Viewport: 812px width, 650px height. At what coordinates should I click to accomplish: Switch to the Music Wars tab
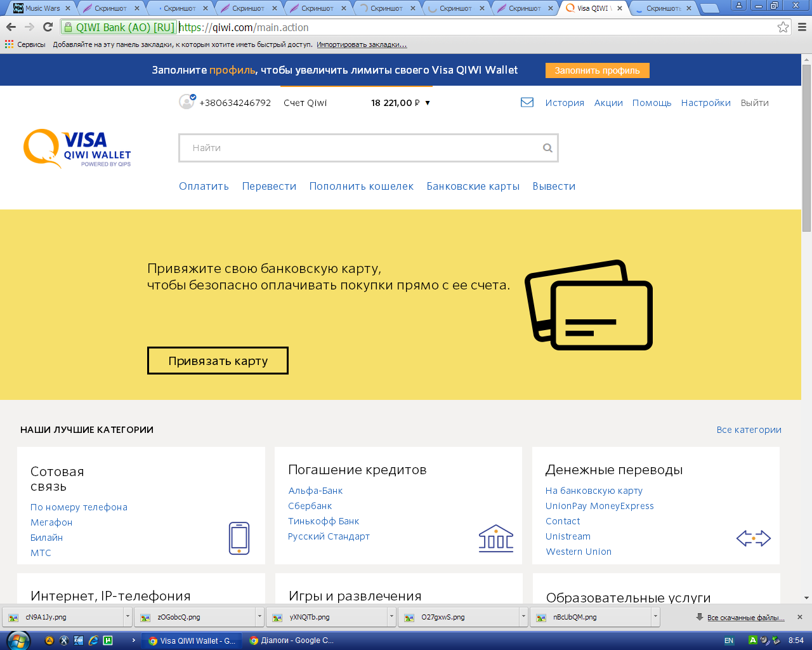42,8
